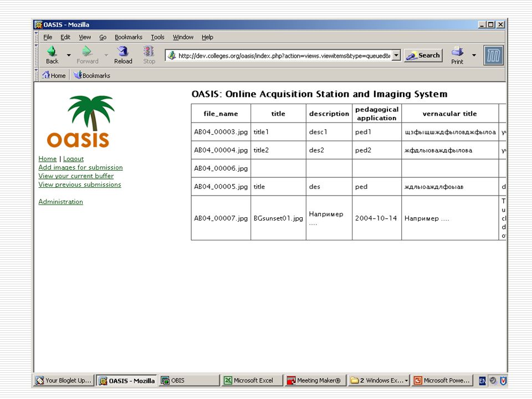
Task: Go to the Administration link
Action: pyautogui.click(x=61, y=202)
